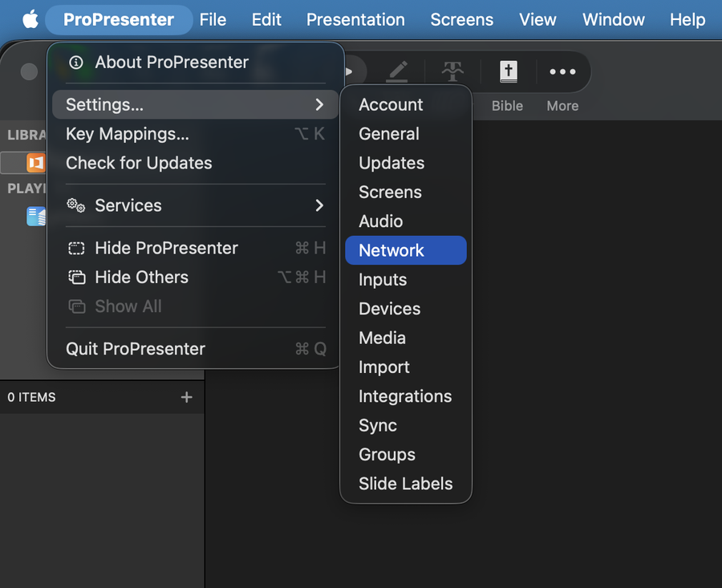Image resolution: width=722 pixels, height=588 pixels.
Task: Open the Help menu
Action: [x=687, y=19]
